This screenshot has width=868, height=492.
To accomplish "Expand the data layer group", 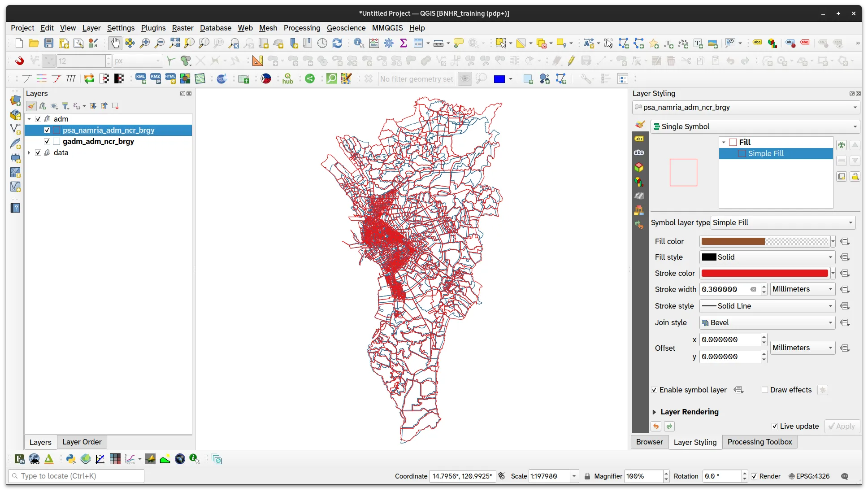I will point(29,152).
